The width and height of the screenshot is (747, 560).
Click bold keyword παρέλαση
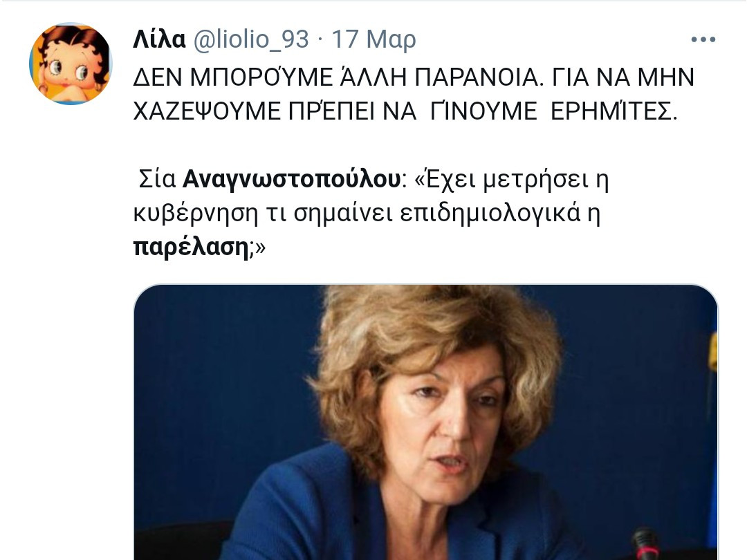[x=191, y=248]
